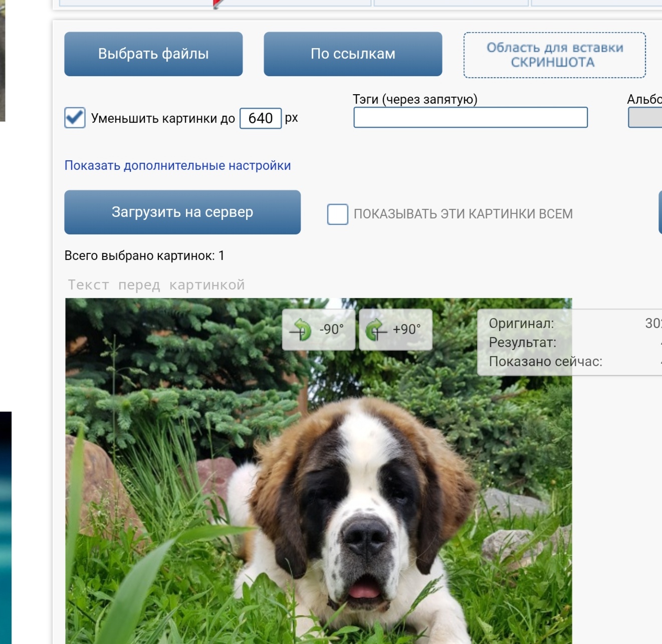Screen dimensions: 662x644
Task: Click the Оригинал/Результат info panel
Action: pos(570,343)
